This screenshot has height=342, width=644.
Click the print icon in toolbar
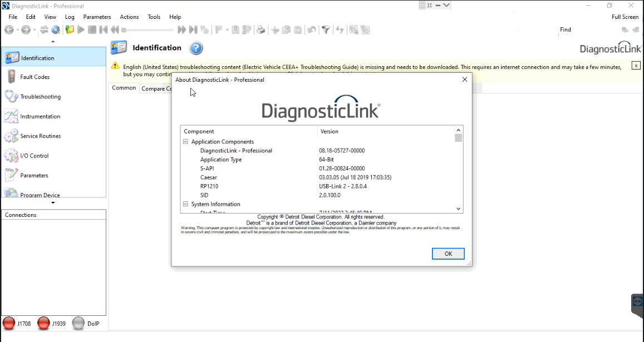pos(260,30)
